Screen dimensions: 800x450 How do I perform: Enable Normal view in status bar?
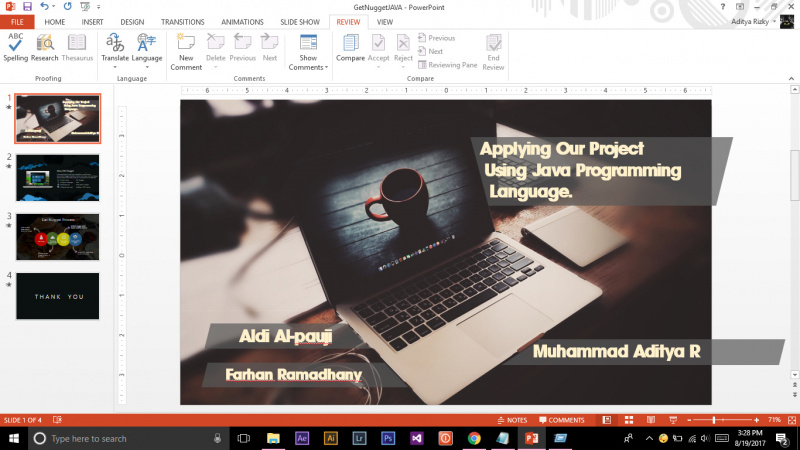pos(607,420)
